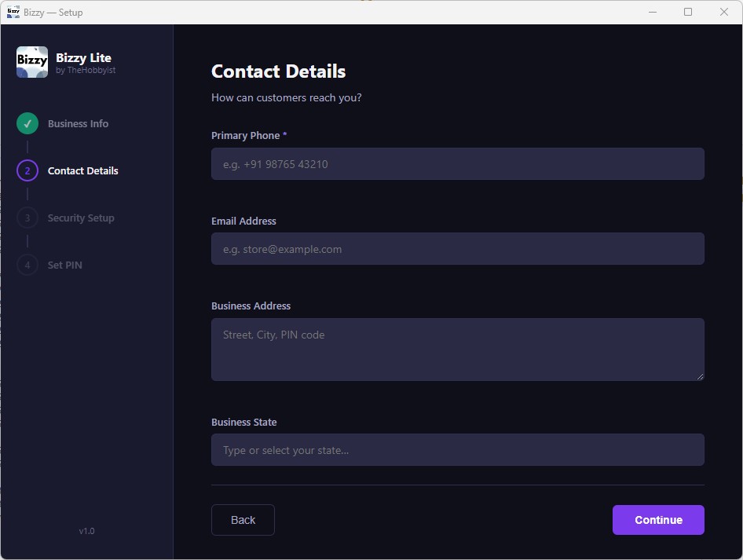Click the Email Address field
Viewport: 743px width, 560px height.
pos(458,248)
